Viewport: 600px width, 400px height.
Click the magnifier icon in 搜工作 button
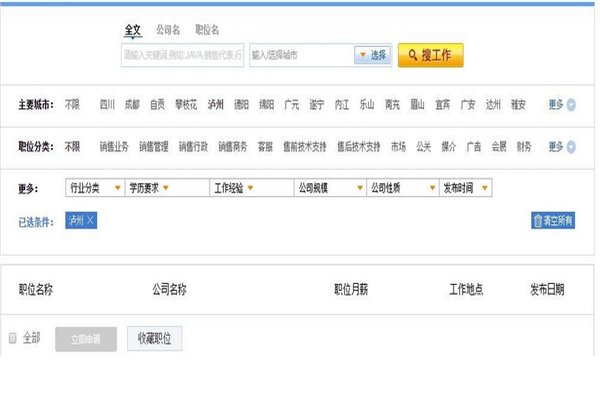point(412,55)
